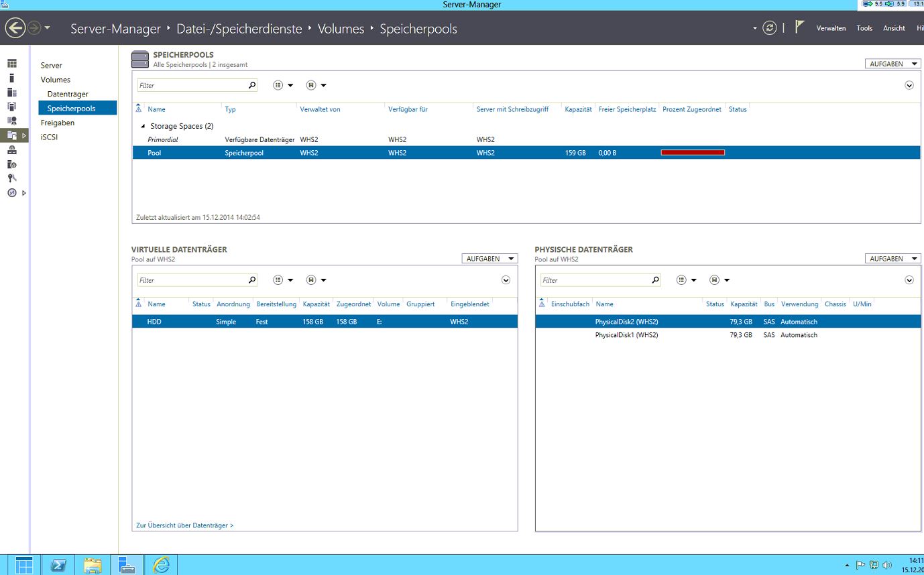Open the Physische Datenträger AUFGABEN dropdown
924x575 pixels.
(x=893, y=259)
